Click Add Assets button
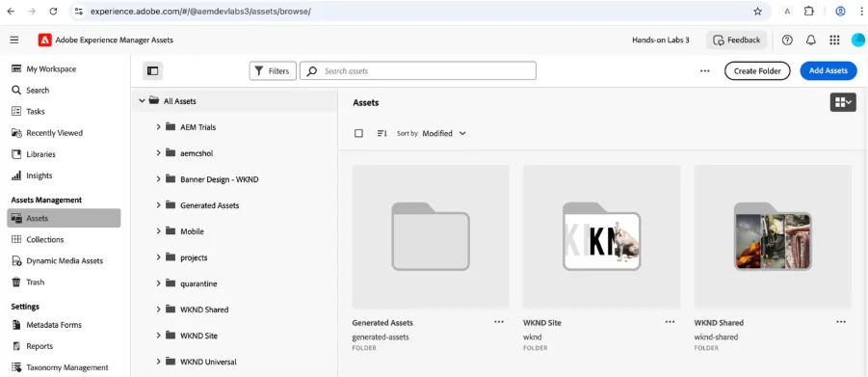This screenshot has width=868, height=377. pyautogui.click(x=829, y=71)
